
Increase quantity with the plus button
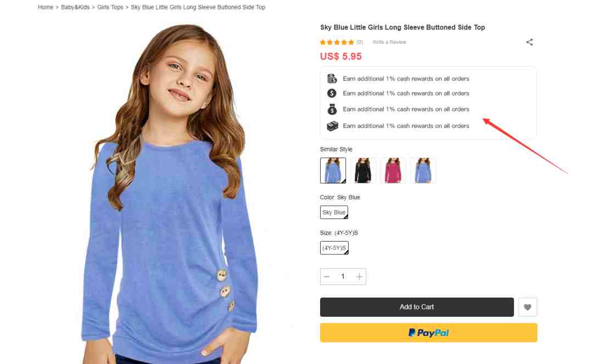click(x=359, y=277)
